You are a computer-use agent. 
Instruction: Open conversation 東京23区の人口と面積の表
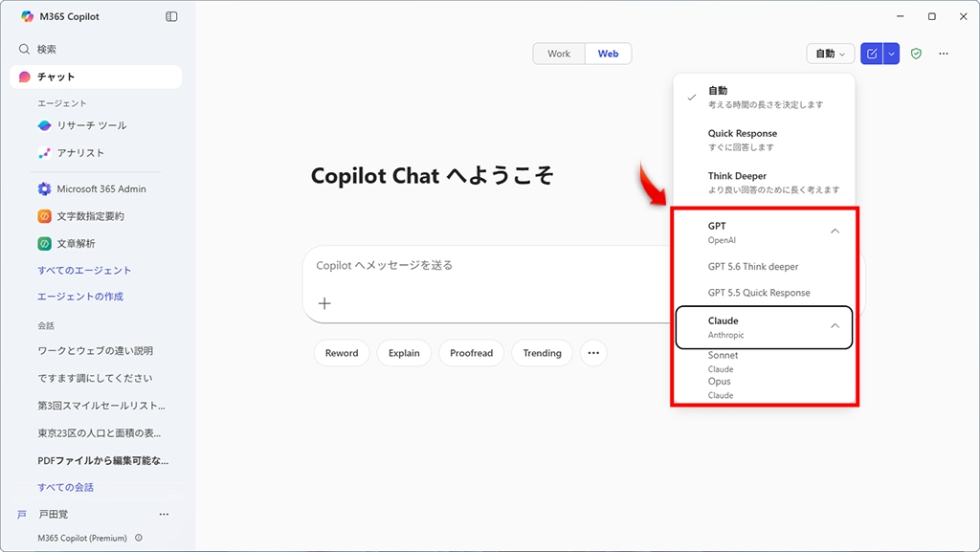[x=99, y=433]
